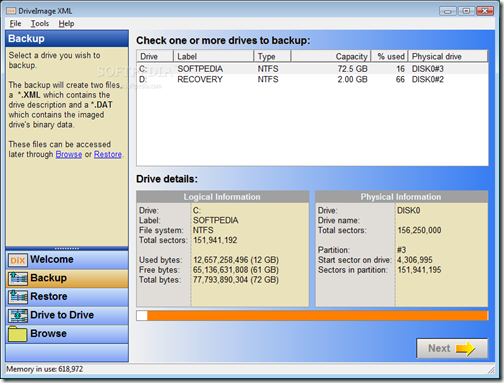Click the Backup drive icon in sidebar
The height and width of the screenshot is (383, 504).
(x=18, y=279)
